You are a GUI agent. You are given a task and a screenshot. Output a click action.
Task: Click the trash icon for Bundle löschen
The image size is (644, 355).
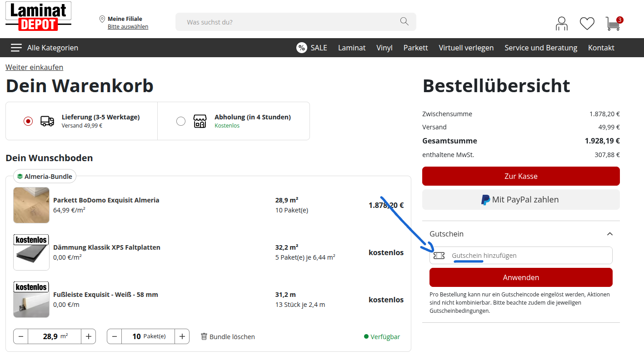[204, 336]
